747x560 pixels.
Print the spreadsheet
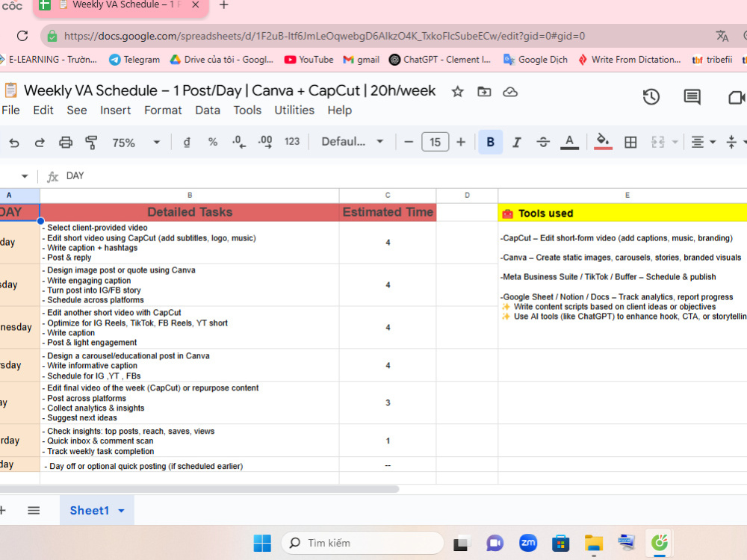[x=66, y=143]
